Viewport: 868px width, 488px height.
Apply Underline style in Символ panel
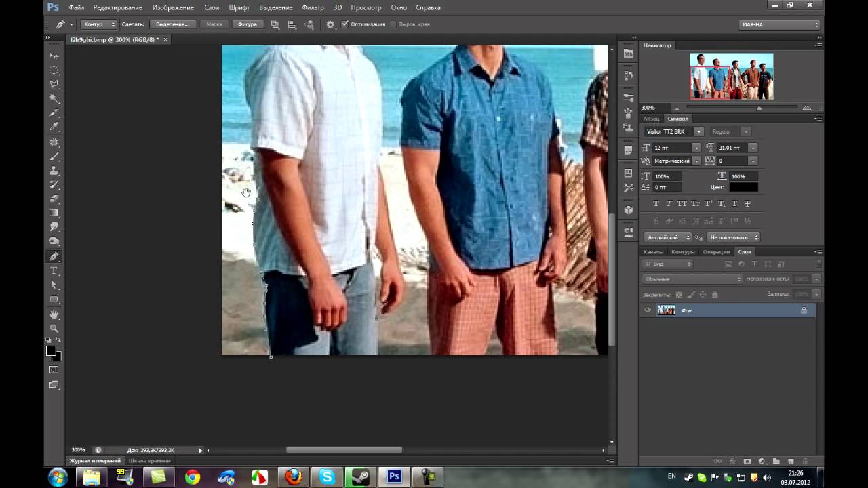734,203
